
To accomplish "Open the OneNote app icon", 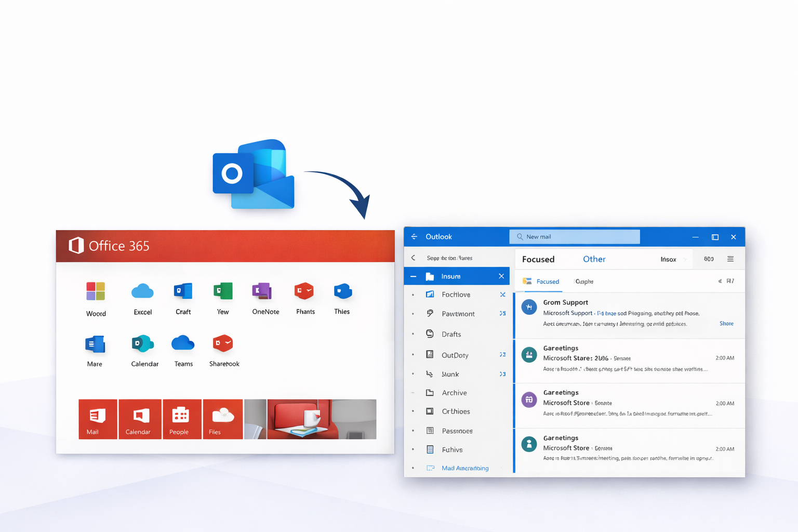I will [262, 292].
